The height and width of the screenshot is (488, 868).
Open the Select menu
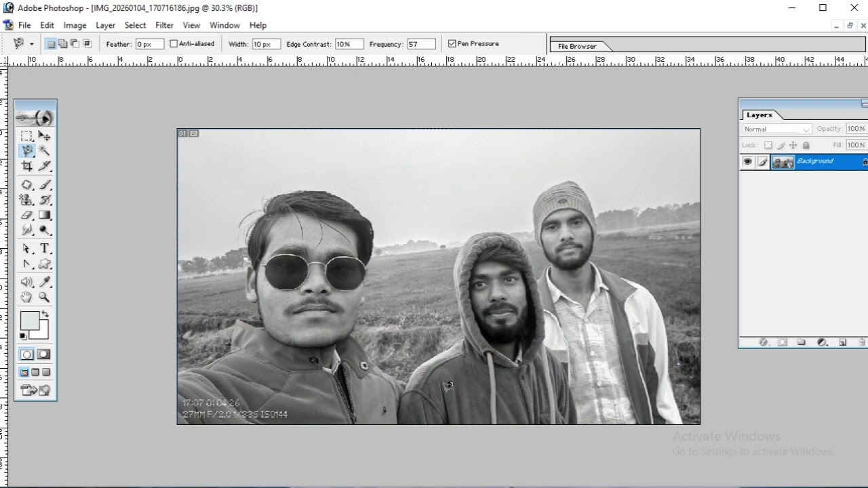(135, 25)
